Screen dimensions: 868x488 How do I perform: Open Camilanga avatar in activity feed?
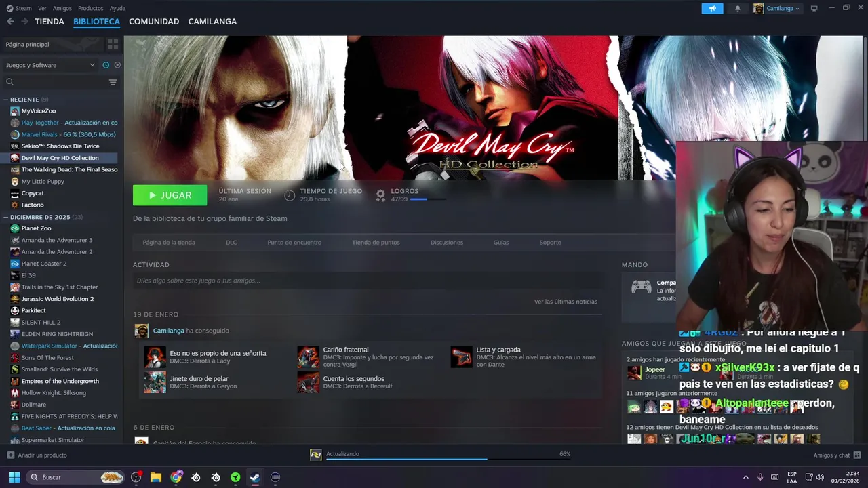point(141,331)
